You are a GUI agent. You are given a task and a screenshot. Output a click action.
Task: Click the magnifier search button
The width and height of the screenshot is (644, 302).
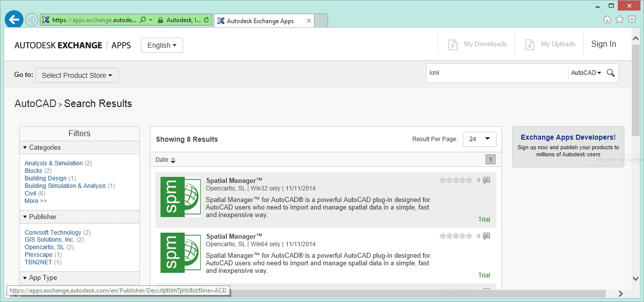point(611,73)
